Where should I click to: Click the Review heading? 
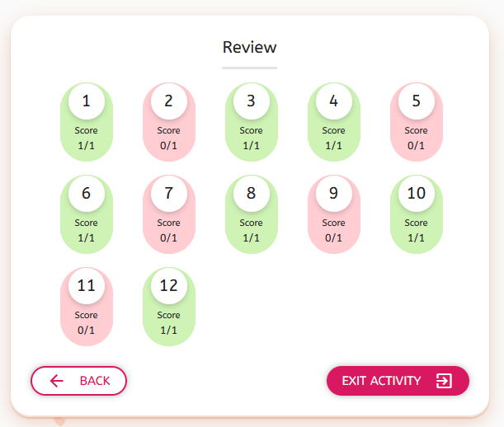250,48
